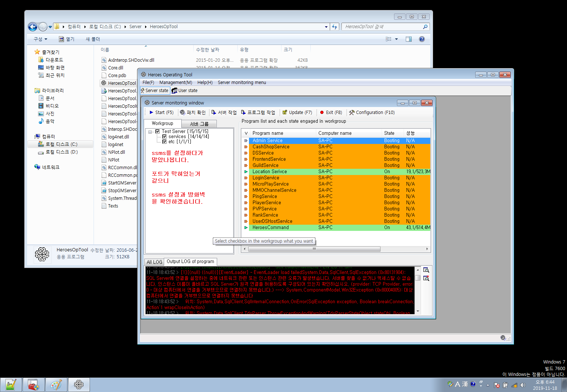567x392 pixels.
Task: Click the User state button
Action: (x=185, y=91)
